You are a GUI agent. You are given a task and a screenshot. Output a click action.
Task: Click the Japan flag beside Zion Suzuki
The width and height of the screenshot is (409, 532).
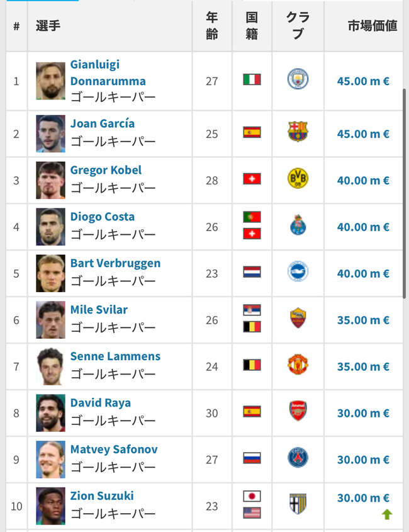[252, 496]
